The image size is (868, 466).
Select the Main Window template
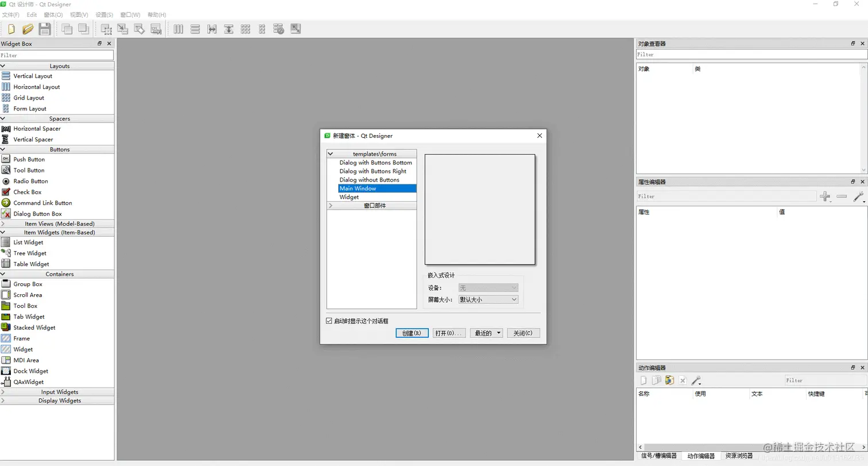tap(377, 188)
